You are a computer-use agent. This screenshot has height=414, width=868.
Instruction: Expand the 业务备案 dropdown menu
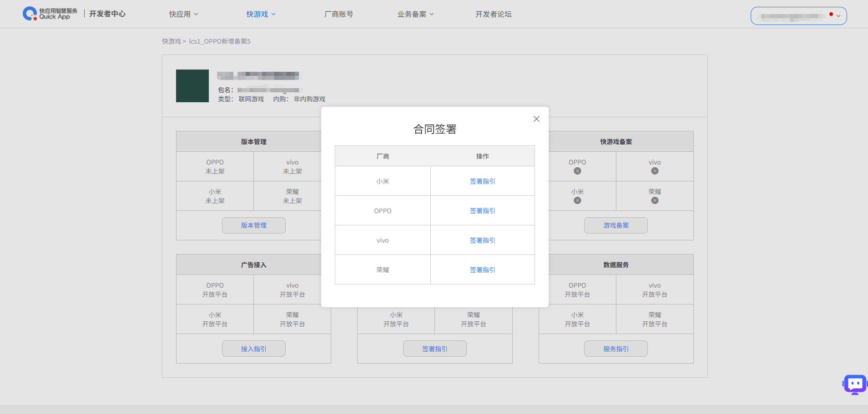click(415, 14)
